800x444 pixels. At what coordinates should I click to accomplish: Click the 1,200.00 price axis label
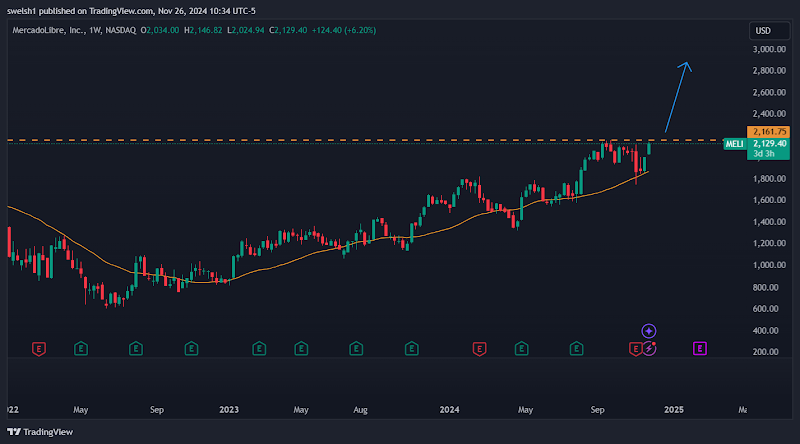click(x=769, y=243)
